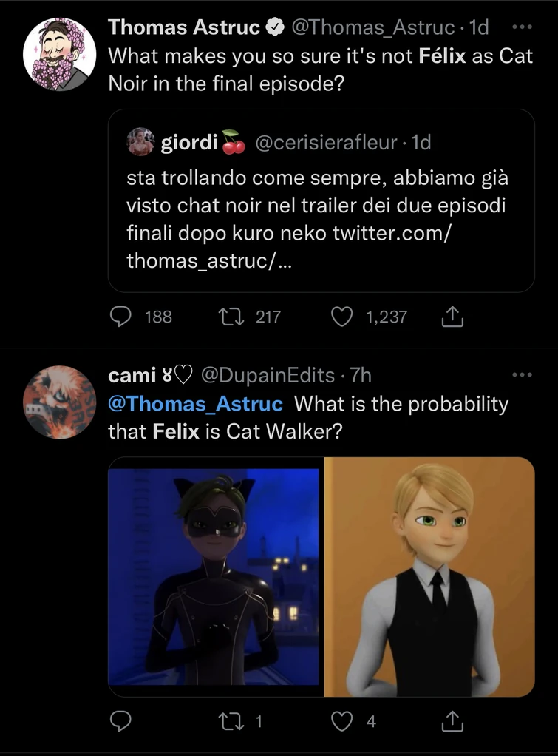558x756 pixels.
Task: Open the three-dot menu on Thomas Astruc's tweet
Action: [523, 26]
